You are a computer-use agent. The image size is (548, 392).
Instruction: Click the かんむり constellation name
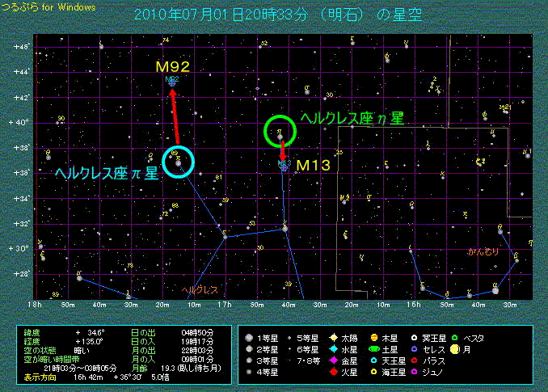(483, 251)
